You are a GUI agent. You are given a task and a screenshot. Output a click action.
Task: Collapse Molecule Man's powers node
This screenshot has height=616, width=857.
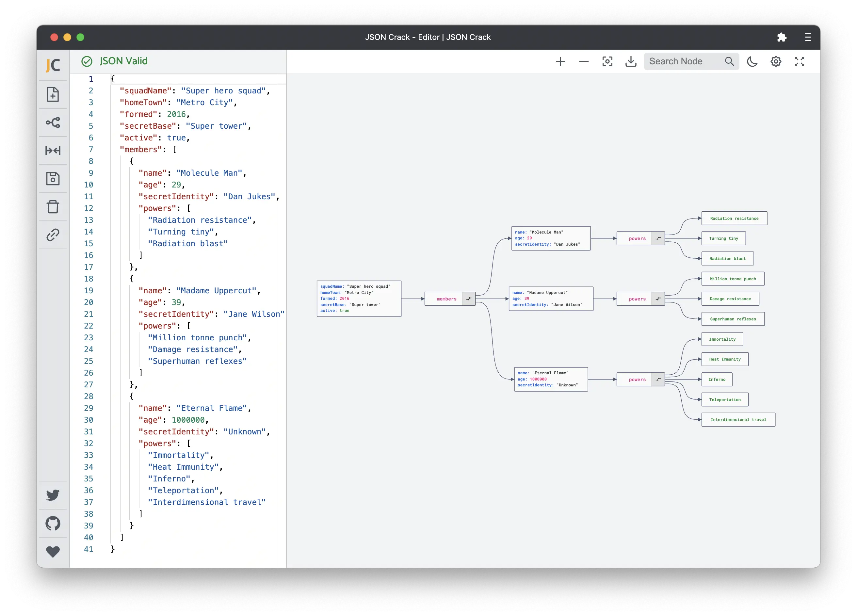click(x=658, y=238)
